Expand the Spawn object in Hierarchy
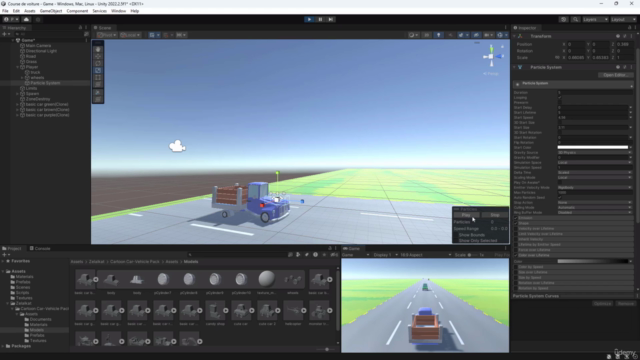640x360 pixels. coord(18,93)
